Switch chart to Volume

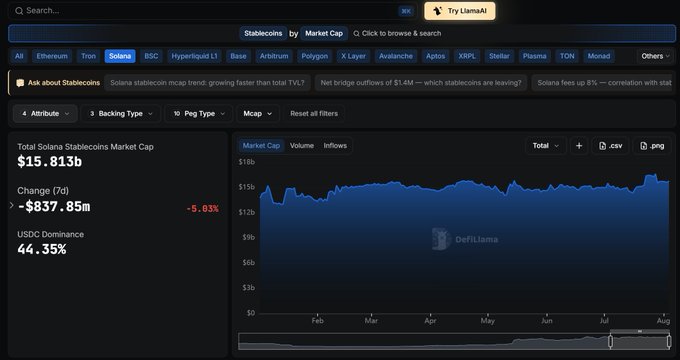tap(302, 146)
